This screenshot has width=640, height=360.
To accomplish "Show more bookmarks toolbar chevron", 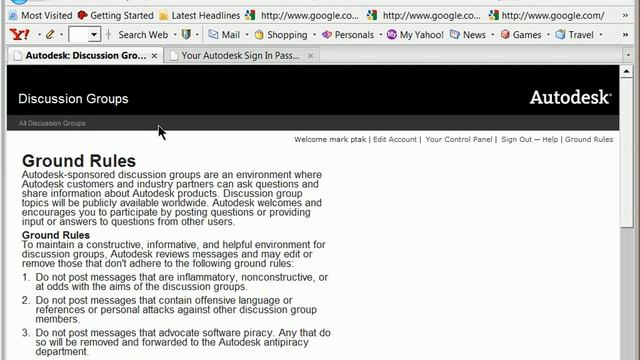I will point(625,16).
